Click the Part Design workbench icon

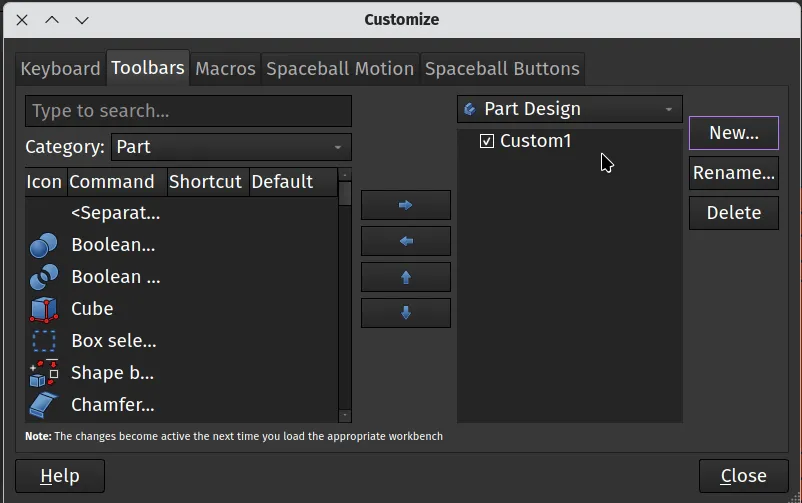tap(470, 109)
